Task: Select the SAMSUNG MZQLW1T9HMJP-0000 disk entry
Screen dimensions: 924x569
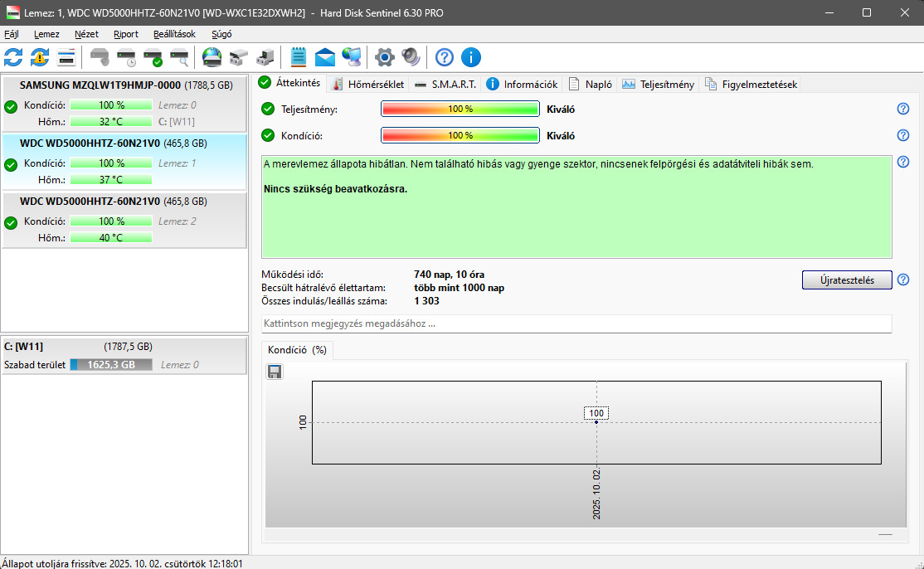Action: 124,103
